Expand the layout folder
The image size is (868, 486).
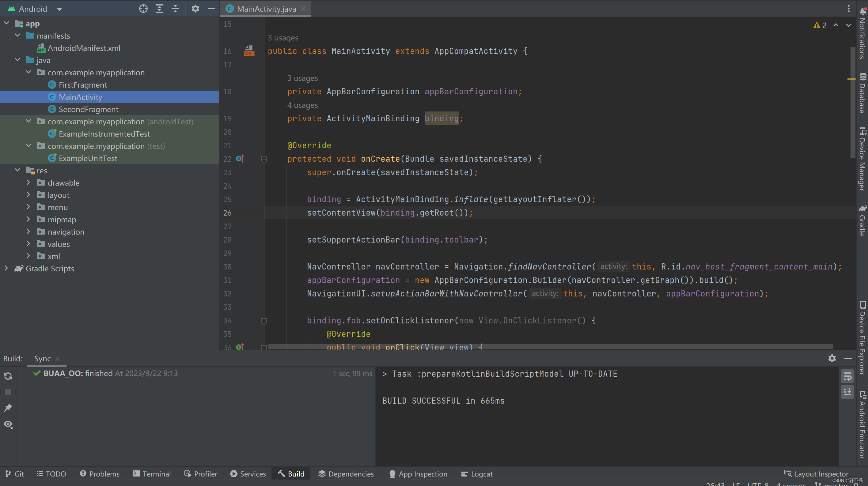coord(28,195)
